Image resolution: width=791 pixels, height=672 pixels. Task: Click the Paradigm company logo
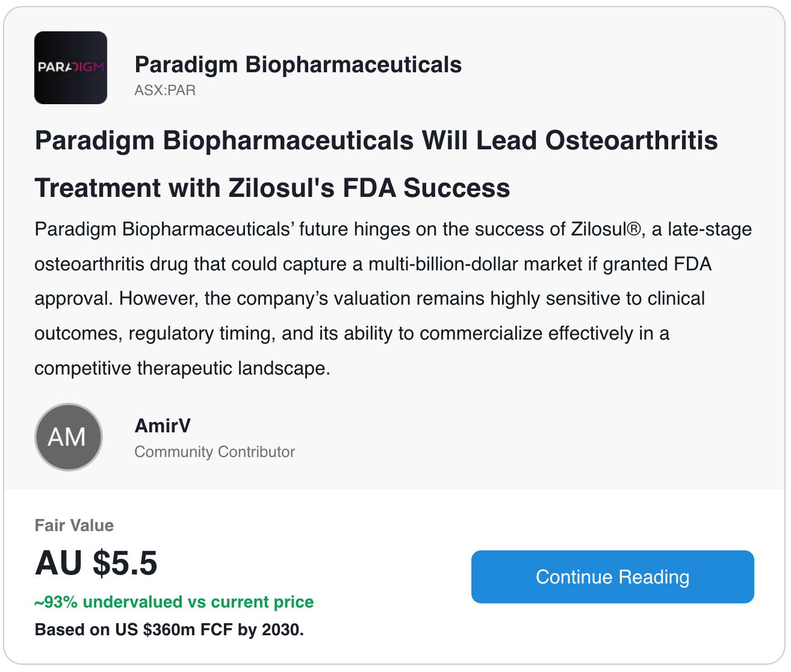click(71, 68)
